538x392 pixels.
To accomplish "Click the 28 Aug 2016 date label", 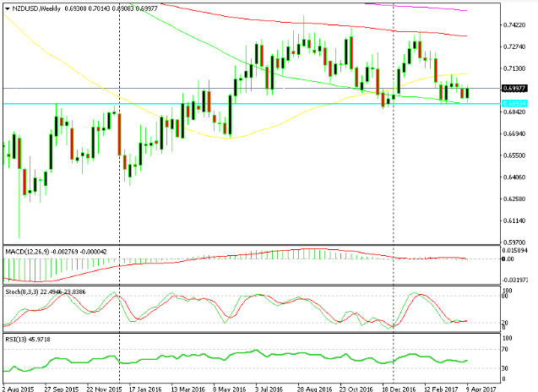I will click(315, 389).
